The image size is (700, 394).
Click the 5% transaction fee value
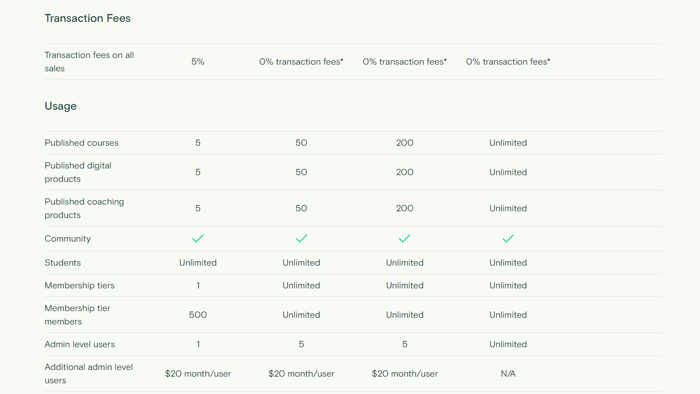198,62
